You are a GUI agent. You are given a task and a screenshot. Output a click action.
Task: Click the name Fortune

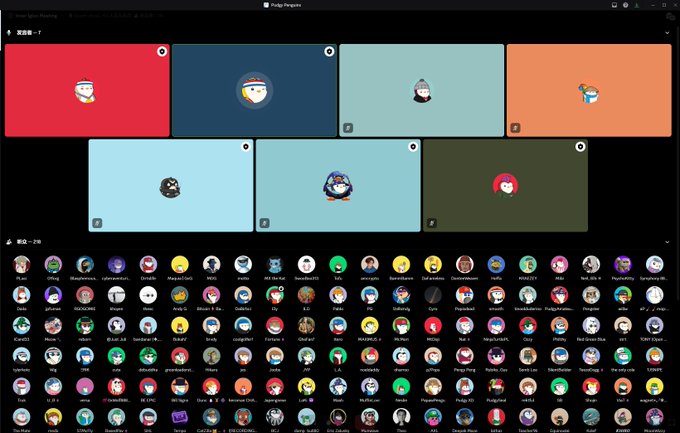[x=275, y=339]
